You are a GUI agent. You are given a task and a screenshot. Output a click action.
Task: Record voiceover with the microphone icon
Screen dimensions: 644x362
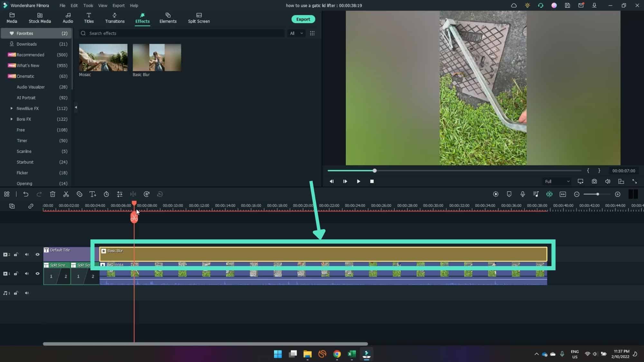coord(523,194)
